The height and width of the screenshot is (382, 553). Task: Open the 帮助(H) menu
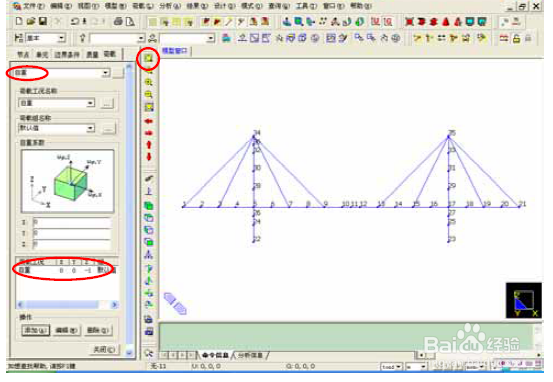361,6
